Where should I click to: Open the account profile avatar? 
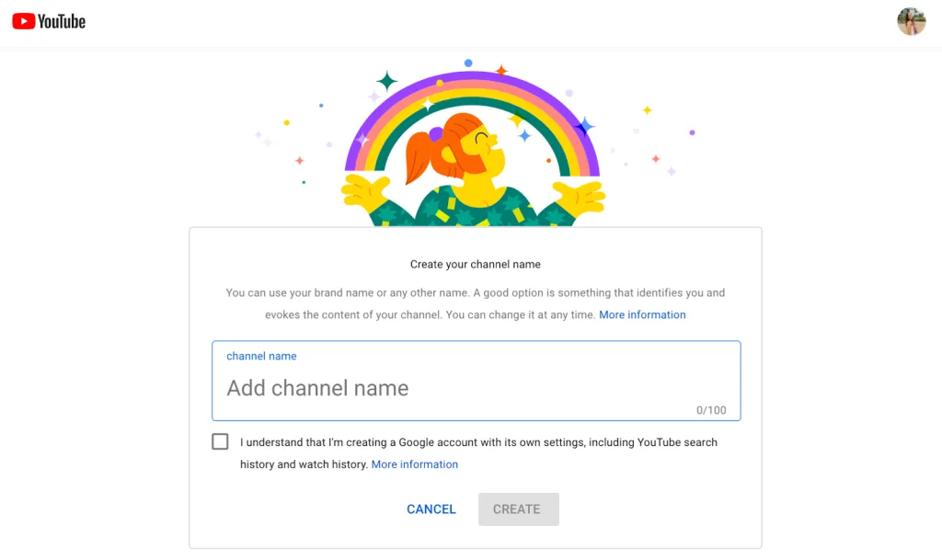point(911,21)
